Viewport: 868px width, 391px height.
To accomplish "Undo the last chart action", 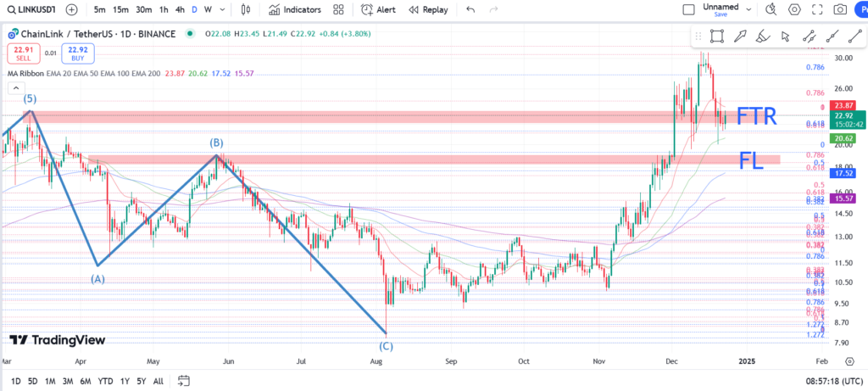I will click(x=470, y=10).
